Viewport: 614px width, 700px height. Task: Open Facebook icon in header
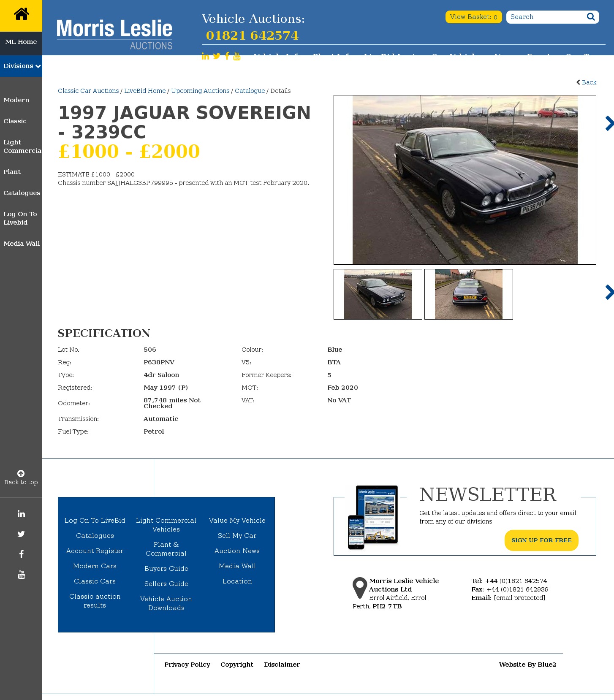[x=227, y=56]
